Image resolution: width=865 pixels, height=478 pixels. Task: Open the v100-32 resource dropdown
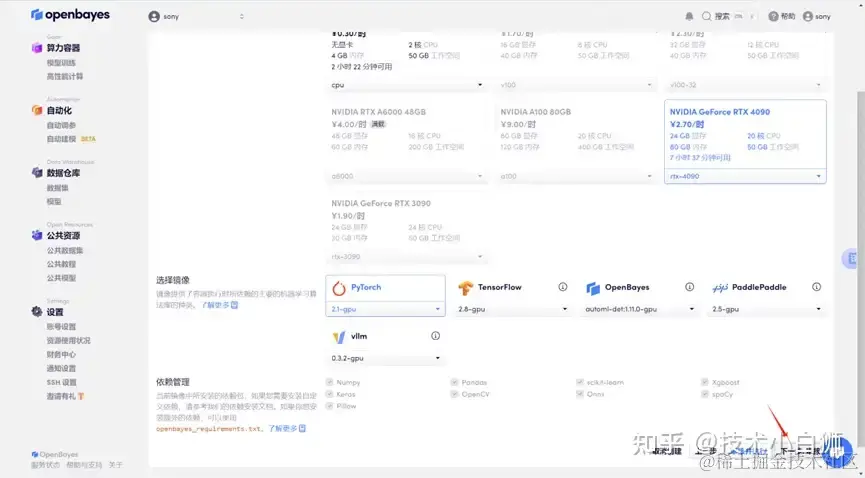[745, 85]
